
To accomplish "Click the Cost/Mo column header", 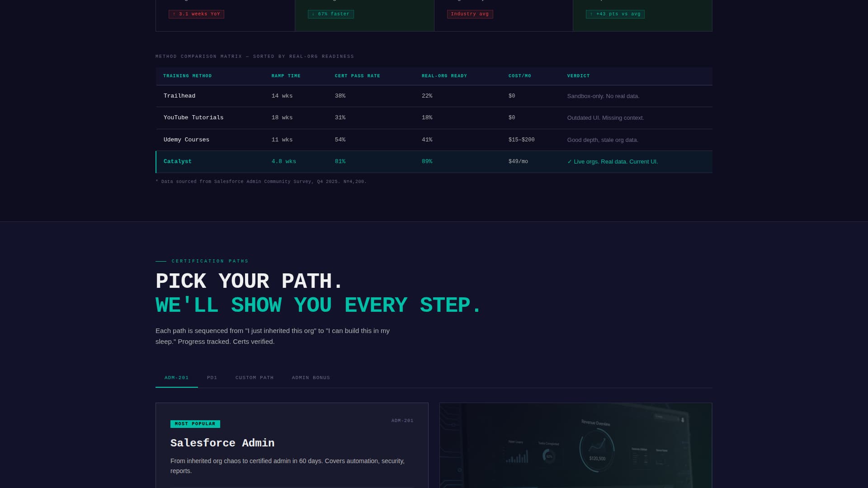I will (x=520, y=76).
